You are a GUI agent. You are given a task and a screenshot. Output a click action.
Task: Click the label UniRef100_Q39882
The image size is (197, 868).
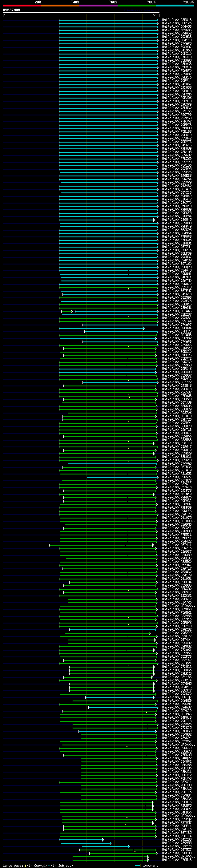[x=177, y=74]
